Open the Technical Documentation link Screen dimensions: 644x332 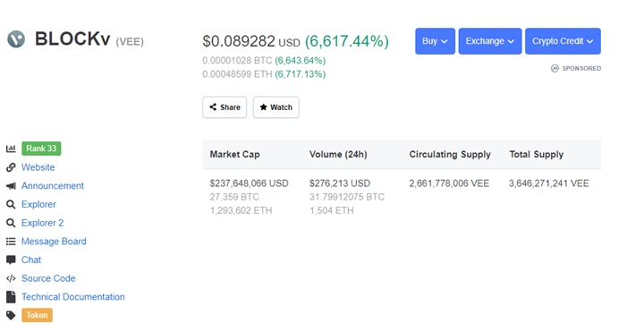pyautogui.click(x=73, y=297)
